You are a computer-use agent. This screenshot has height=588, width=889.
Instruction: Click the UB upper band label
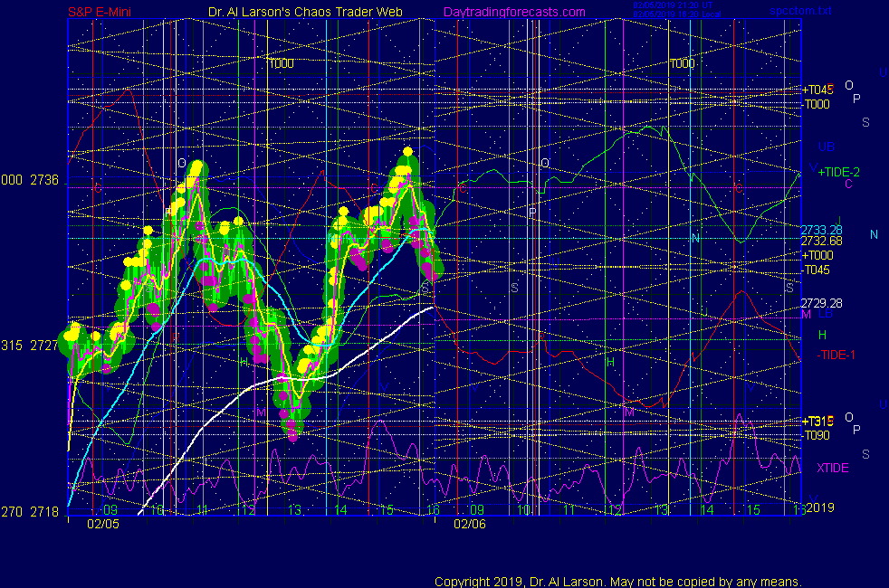point(826,147)
